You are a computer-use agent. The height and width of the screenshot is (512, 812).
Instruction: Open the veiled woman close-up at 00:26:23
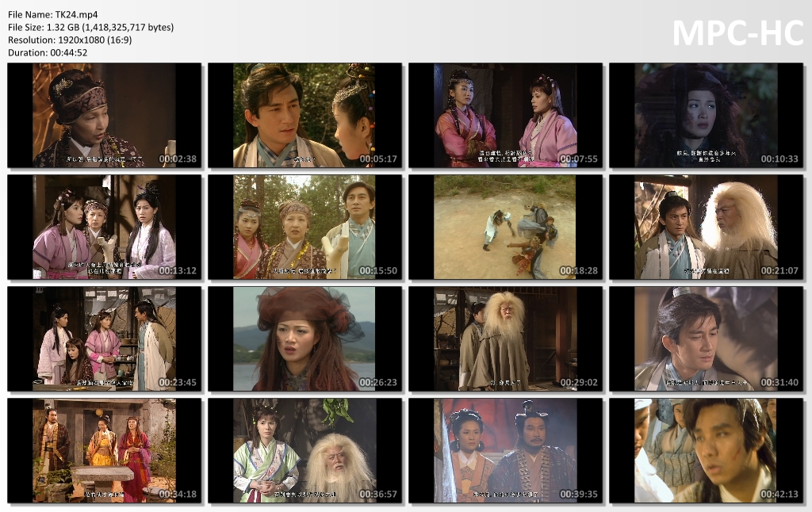coord(304,337)
